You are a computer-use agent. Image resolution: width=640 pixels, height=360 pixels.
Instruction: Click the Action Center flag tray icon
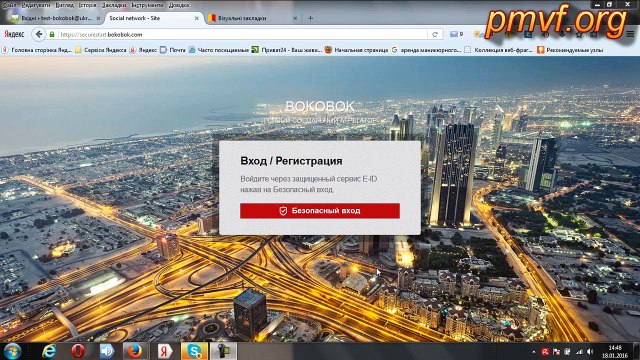point(556,351)
